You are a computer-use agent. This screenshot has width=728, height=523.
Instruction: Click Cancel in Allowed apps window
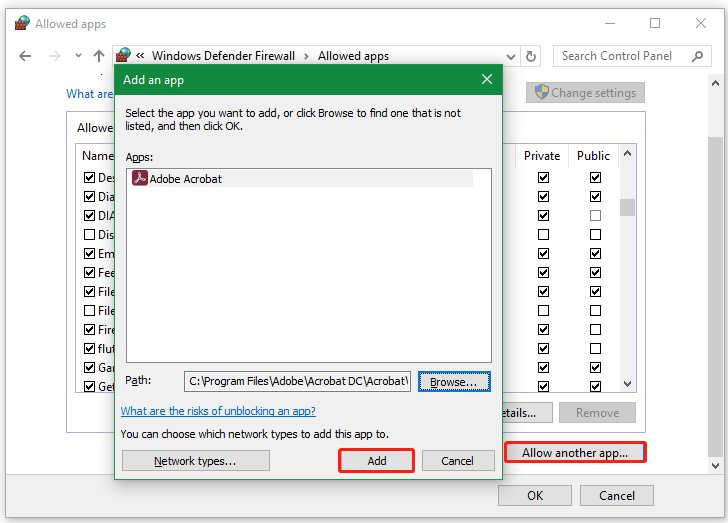[x=617, y=496]
